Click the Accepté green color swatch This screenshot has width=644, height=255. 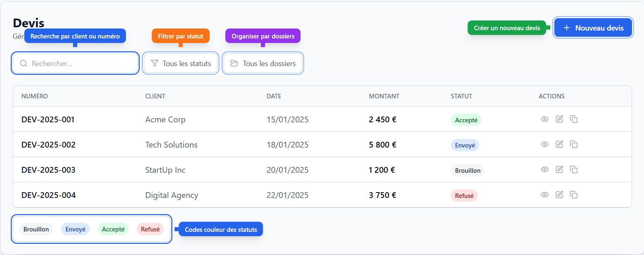113,229
